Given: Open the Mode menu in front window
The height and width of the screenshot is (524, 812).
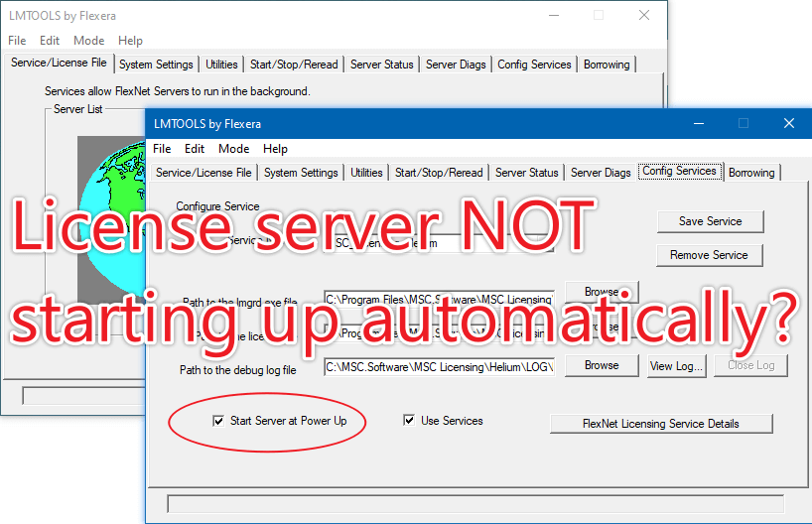Looking at the screenshot, I should click(x=233, y=149).
